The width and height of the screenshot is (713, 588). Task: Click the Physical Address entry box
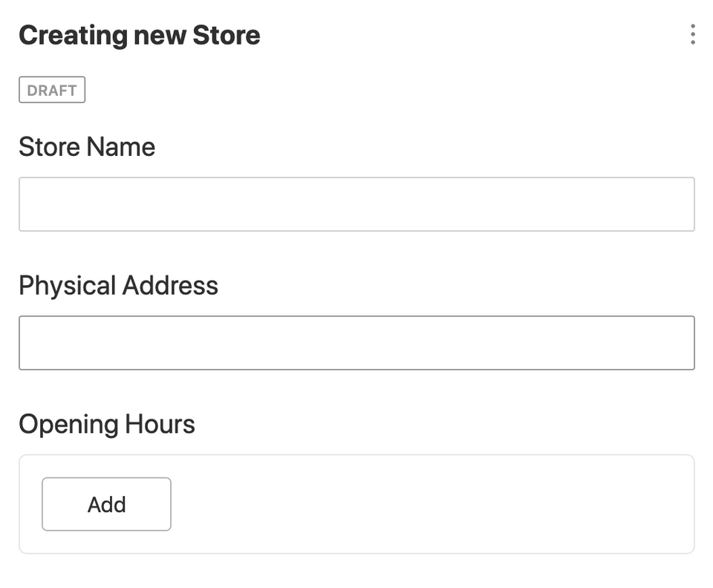coord(356,342)
